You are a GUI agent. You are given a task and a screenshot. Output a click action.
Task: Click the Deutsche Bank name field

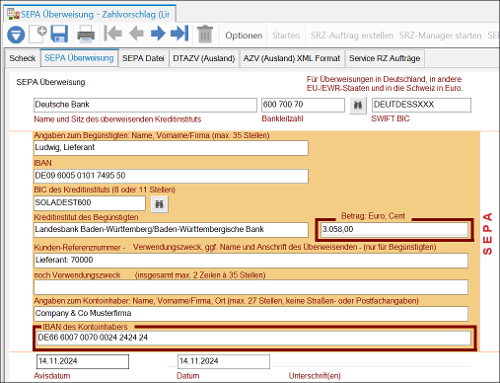click(145, 105)
